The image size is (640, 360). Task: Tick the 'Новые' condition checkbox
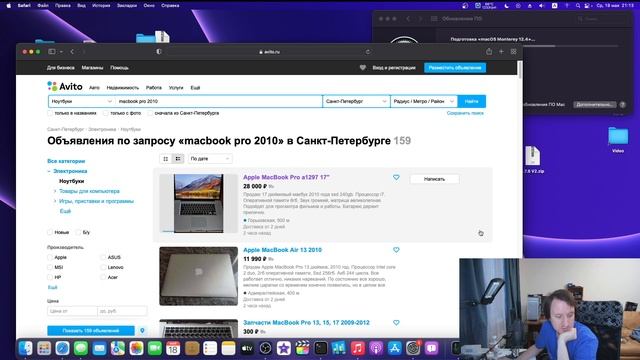point(50,232)
